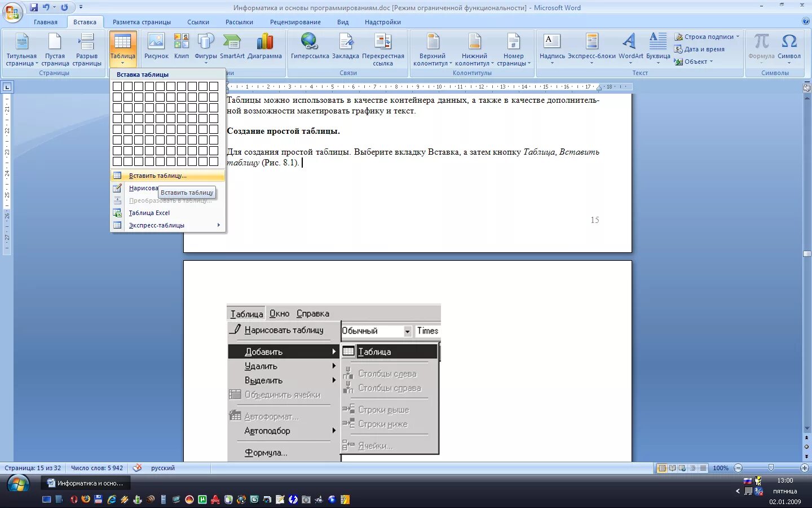Insert a blank page (Пустая страница)

tap(55, 50)
